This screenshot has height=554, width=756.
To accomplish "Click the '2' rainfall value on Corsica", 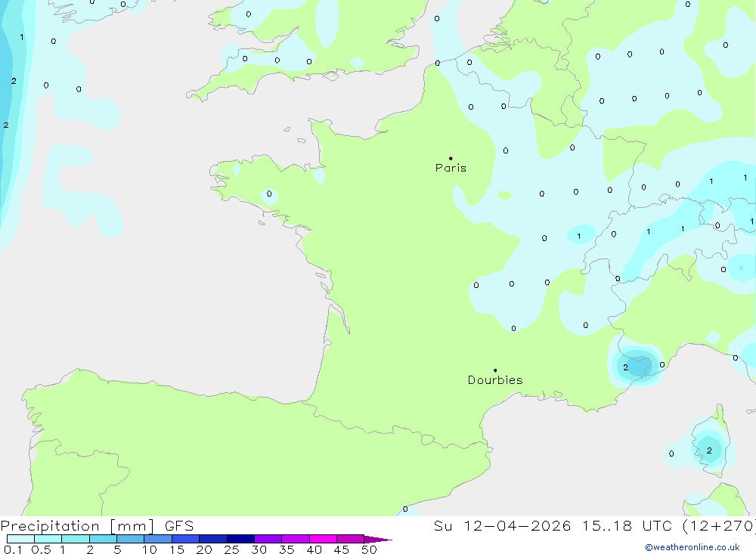I will pyautogui.click(x=709, y=450).
